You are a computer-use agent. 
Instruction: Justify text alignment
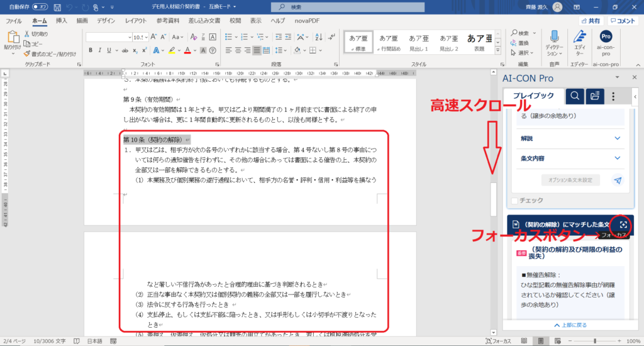click(x=257, y=50)
